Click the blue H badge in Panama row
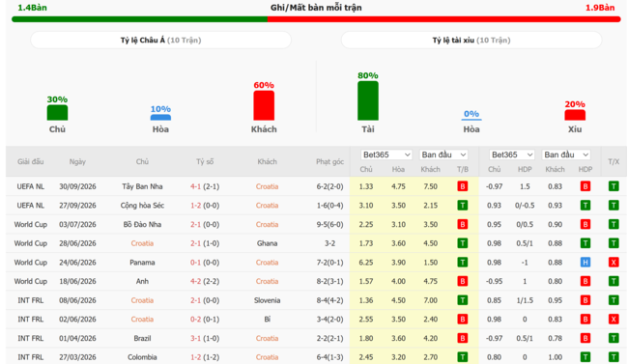 (x=585, y=263)
